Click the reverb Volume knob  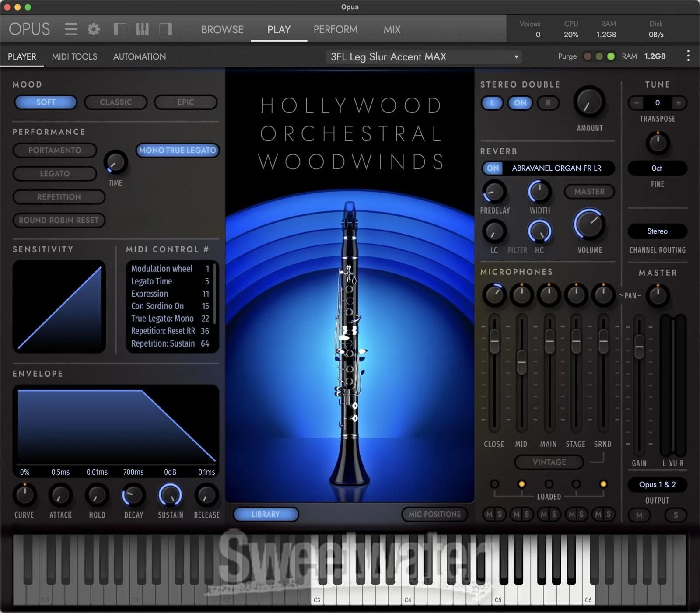[x=589, y=224]
